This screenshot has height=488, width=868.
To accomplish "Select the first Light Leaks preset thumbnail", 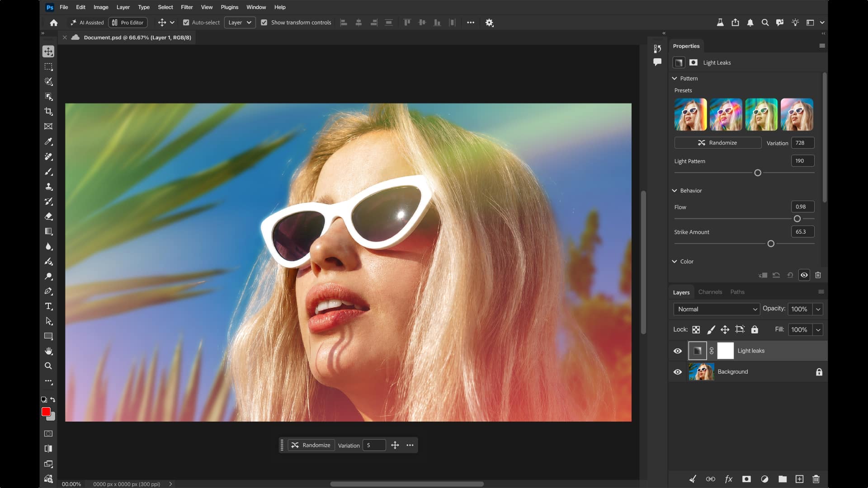I will [690, 115].
